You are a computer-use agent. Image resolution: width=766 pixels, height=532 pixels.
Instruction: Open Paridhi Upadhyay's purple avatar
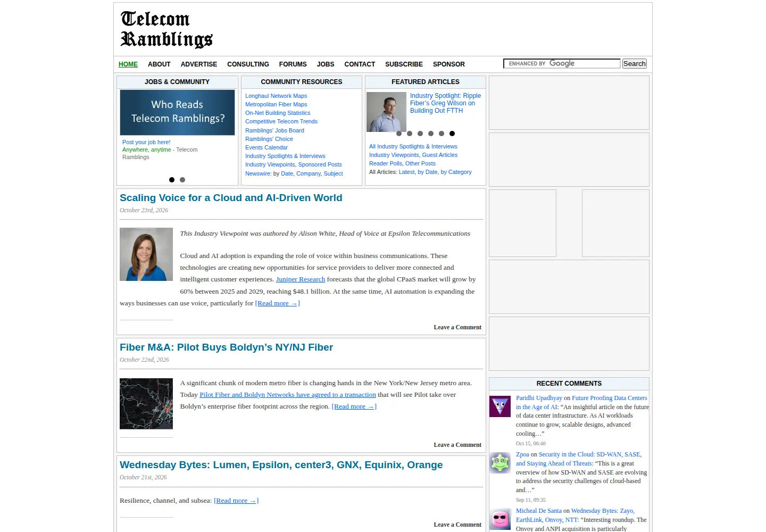[500, 406]
